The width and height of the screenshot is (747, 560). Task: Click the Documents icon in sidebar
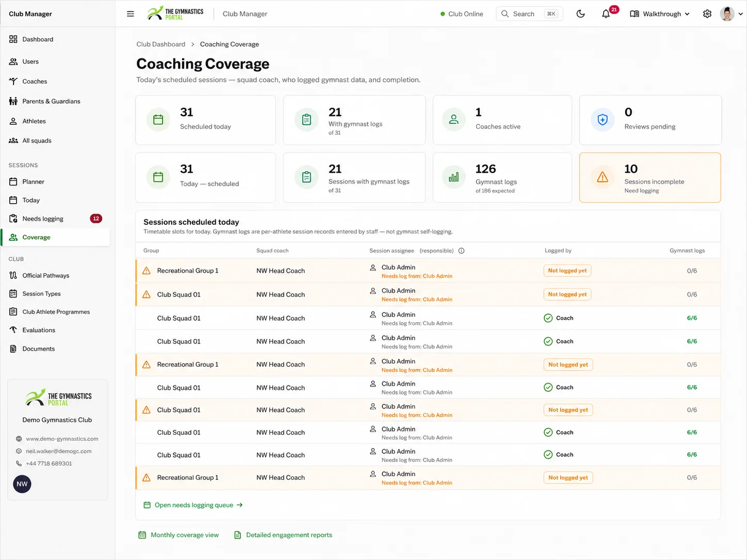tap(13, 349)
